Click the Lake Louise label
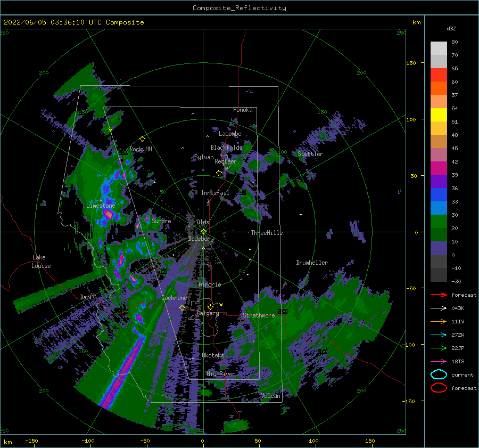This screenshot has height=448, width=479. click(41, 262)
